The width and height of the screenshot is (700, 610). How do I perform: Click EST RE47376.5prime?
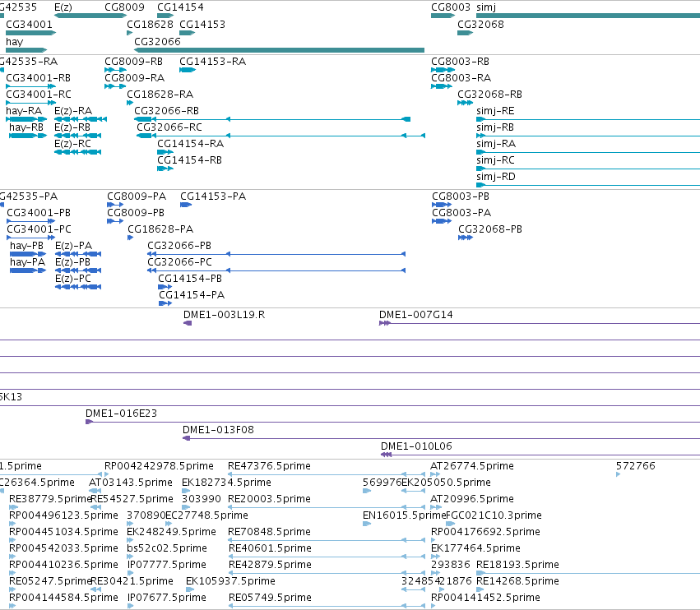pos(269,466)
